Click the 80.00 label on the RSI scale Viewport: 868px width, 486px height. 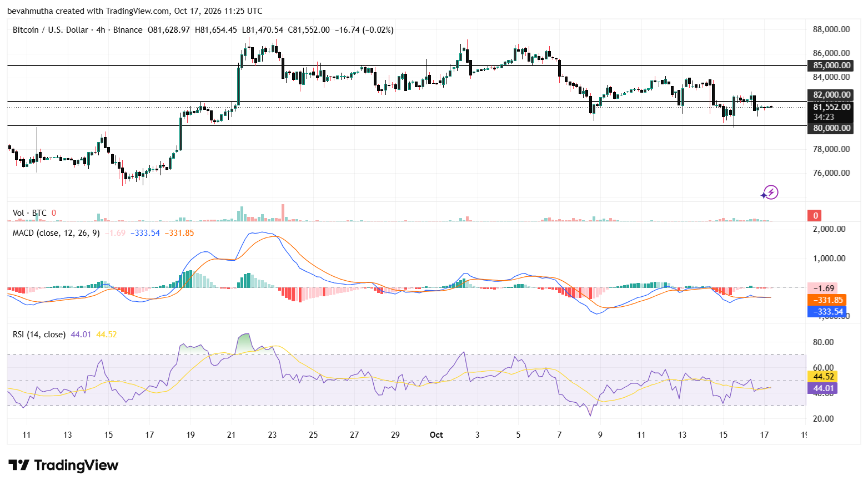tap(823, 342)
